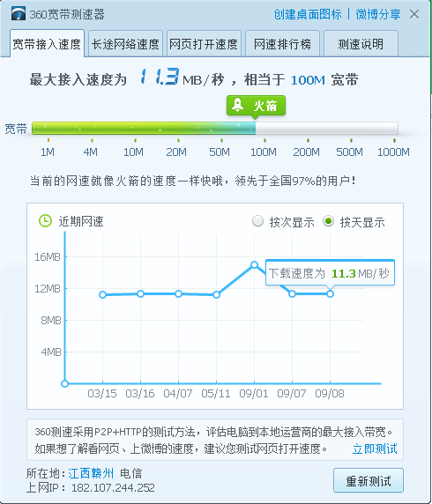This screenshot has width=432, height=504.
Task: Click the 重新测试 button
Action: pos(369,480)
